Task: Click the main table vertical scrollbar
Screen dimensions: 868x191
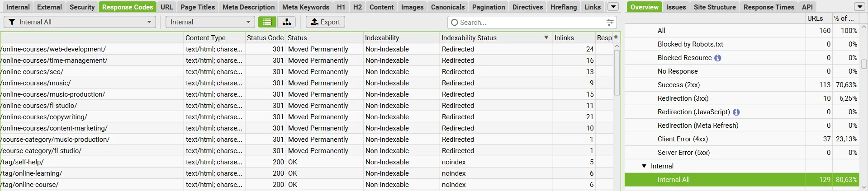Action: pos(617,72)
